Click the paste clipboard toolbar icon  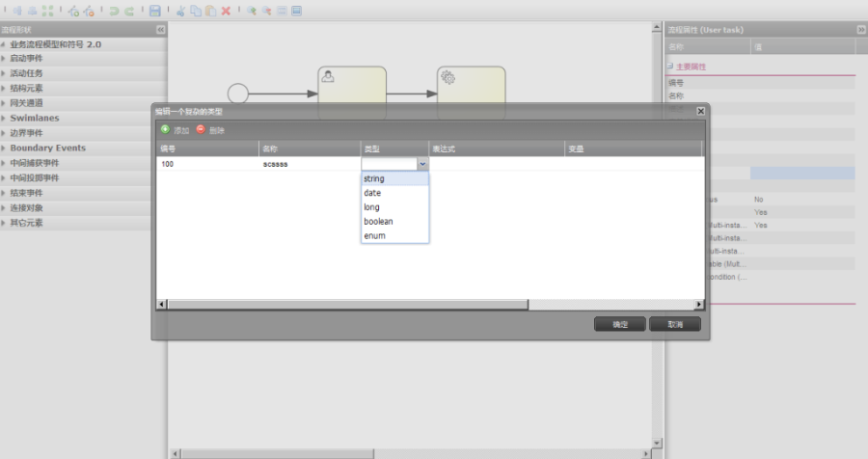(210, 11)
